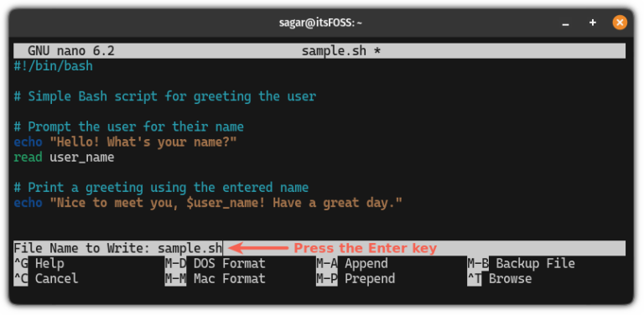This screenshot has height=315, width=644.
Task: Click the 'Print a greeting' comment line
Action: tap(161, 188)
